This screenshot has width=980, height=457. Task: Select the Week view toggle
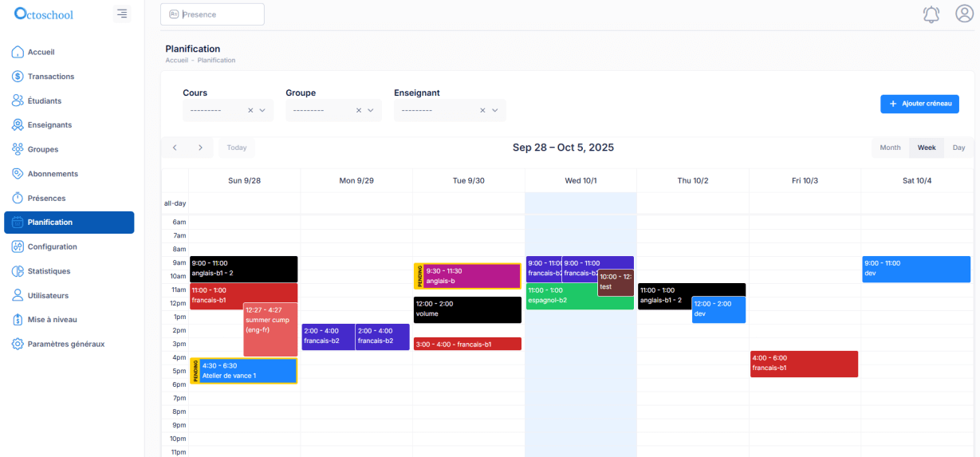click(926, 148)
